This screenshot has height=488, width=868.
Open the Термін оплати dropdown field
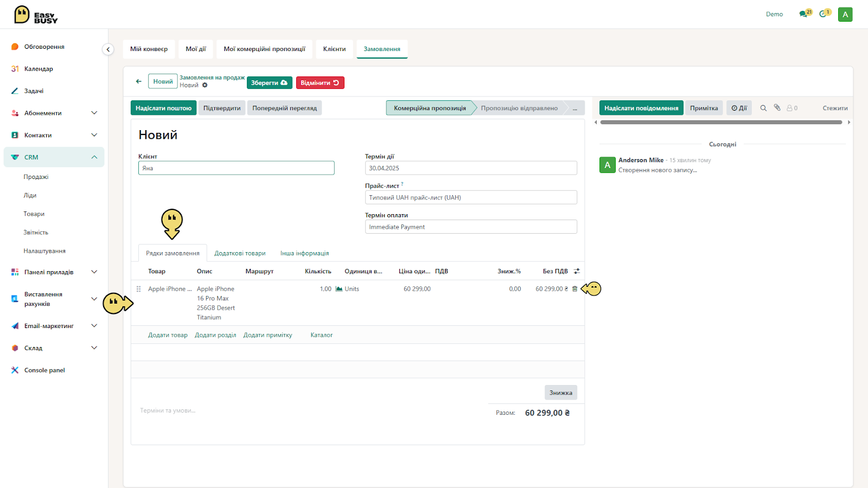click(471, 227)
